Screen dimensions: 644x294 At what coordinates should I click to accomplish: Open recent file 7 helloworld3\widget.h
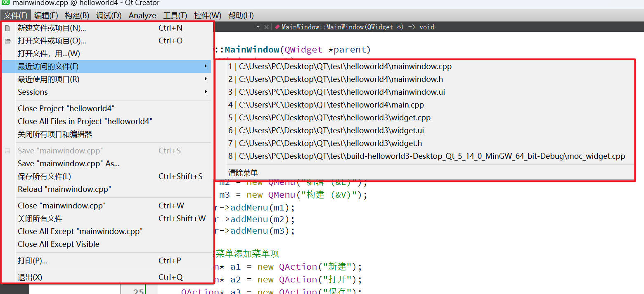click(x=424, y=143)
